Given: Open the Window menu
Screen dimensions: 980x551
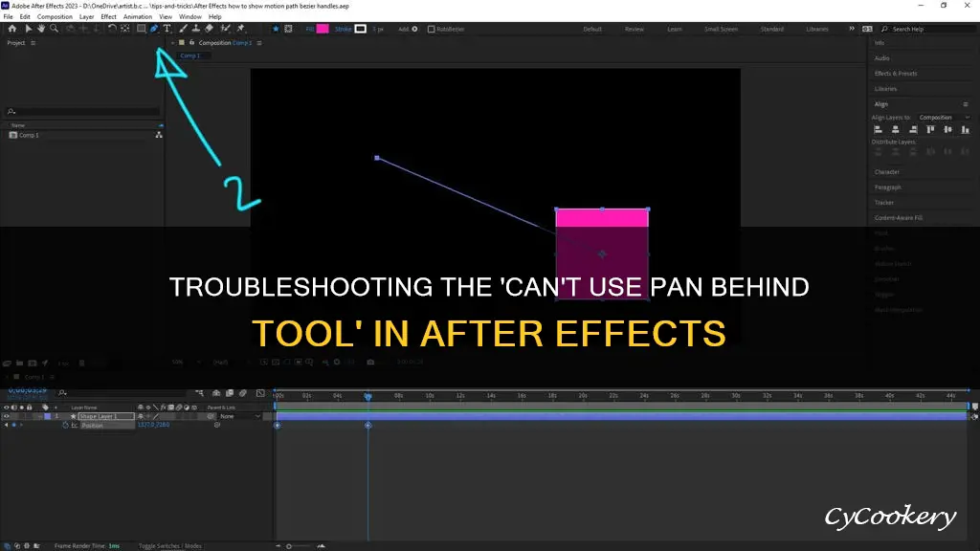Looking at the screenshot, I should 190,17.
